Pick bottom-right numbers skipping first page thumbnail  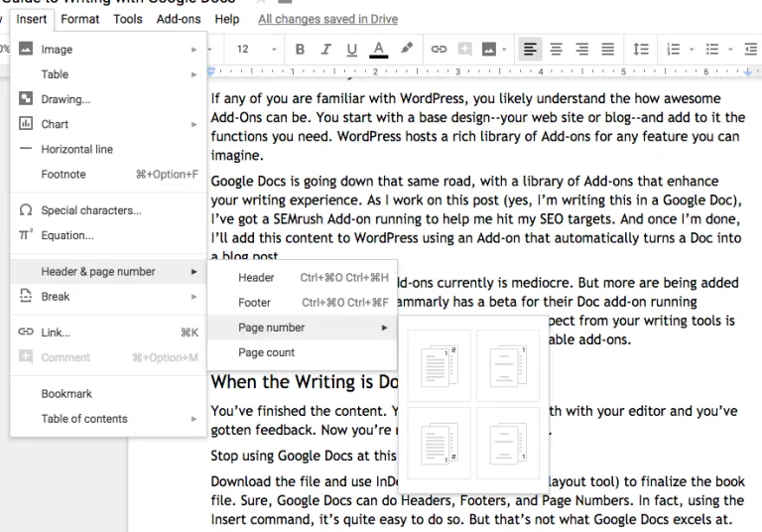508,444
